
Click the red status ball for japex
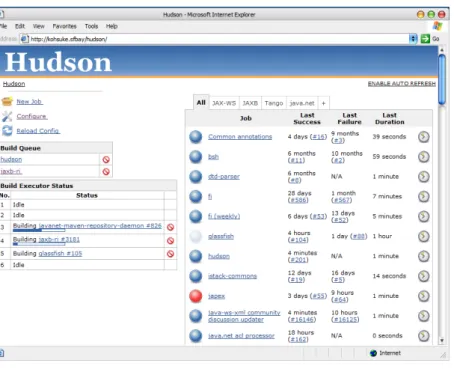[x=196, y=296]
